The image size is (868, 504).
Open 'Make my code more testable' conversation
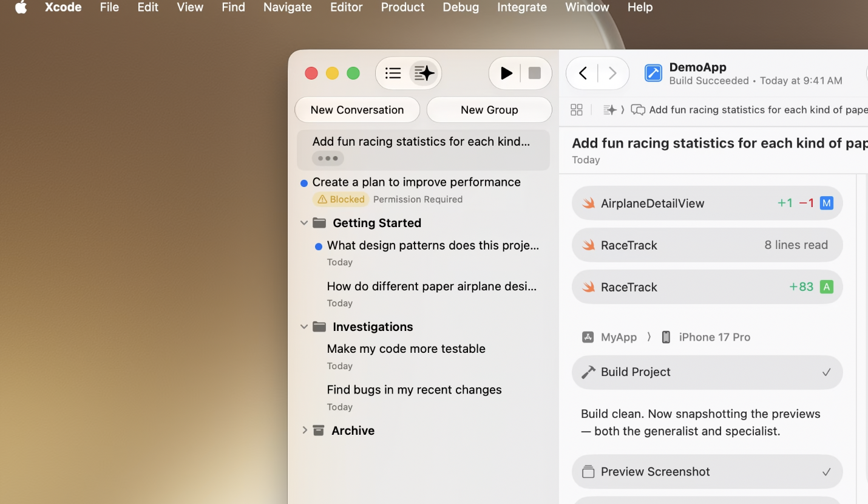[423, 356]
